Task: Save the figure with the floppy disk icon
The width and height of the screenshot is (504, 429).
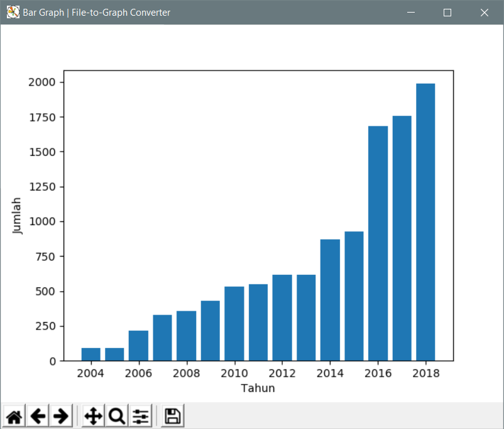Action: click(173, 416)
